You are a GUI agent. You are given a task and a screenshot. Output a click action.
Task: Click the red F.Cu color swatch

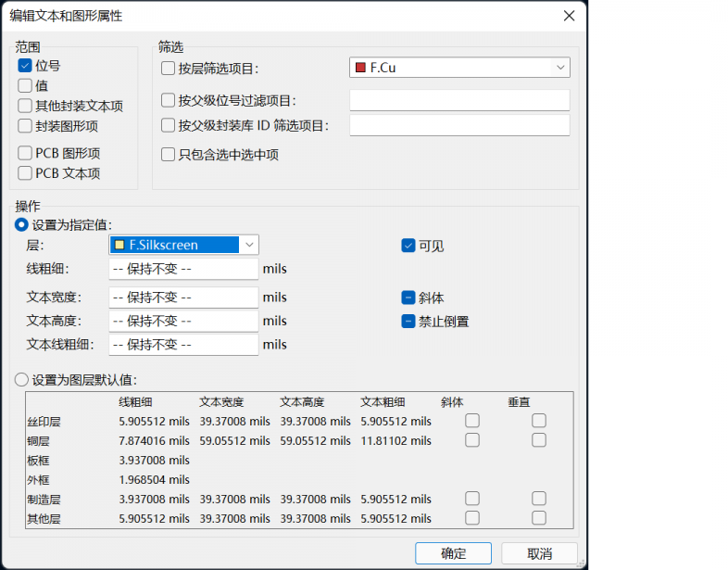click(x=360, y=68)
